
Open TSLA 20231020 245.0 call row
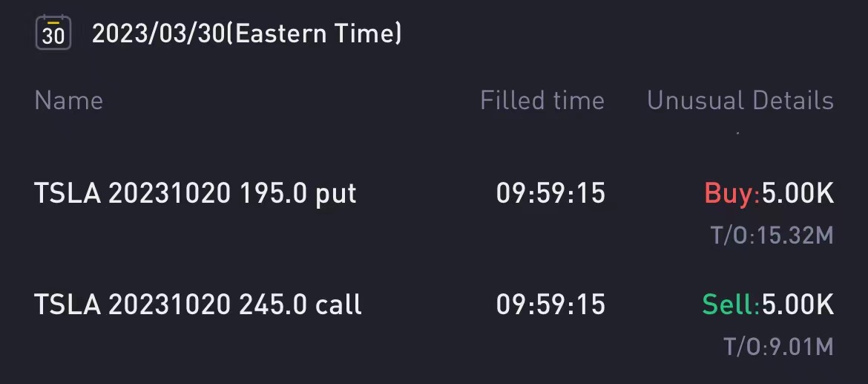(x=434, y=324)
